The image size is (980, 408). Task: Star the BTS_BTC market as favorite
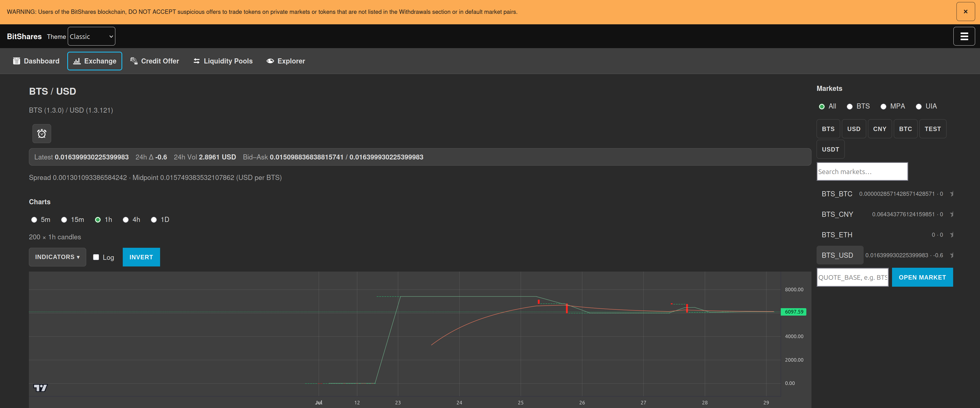click(x=951, y=194)
